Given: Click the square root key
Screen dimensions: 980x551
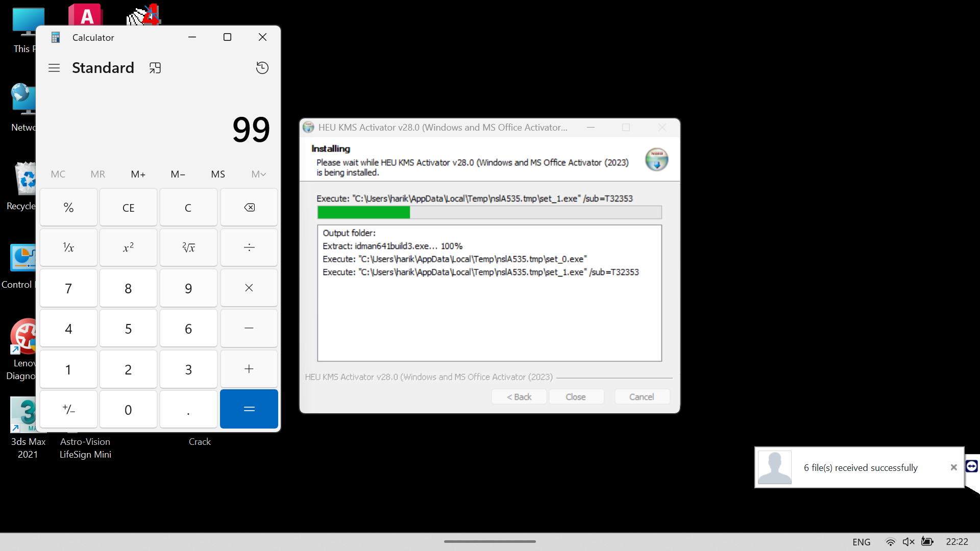Looking at the screenshot, I should (188, 248).
